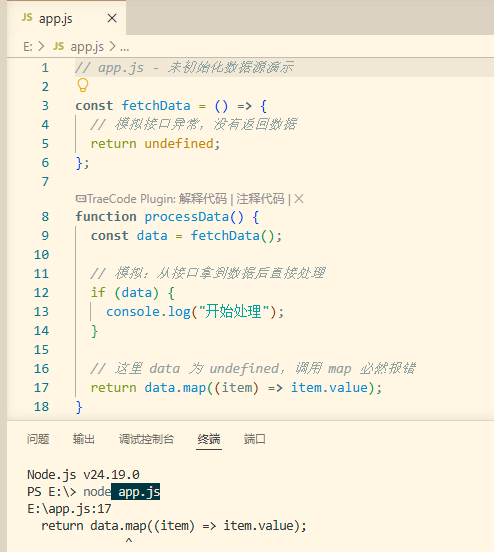494x552 pixels.
Task: Click the app.js breadcrumb segment
Action: [87, 46]
